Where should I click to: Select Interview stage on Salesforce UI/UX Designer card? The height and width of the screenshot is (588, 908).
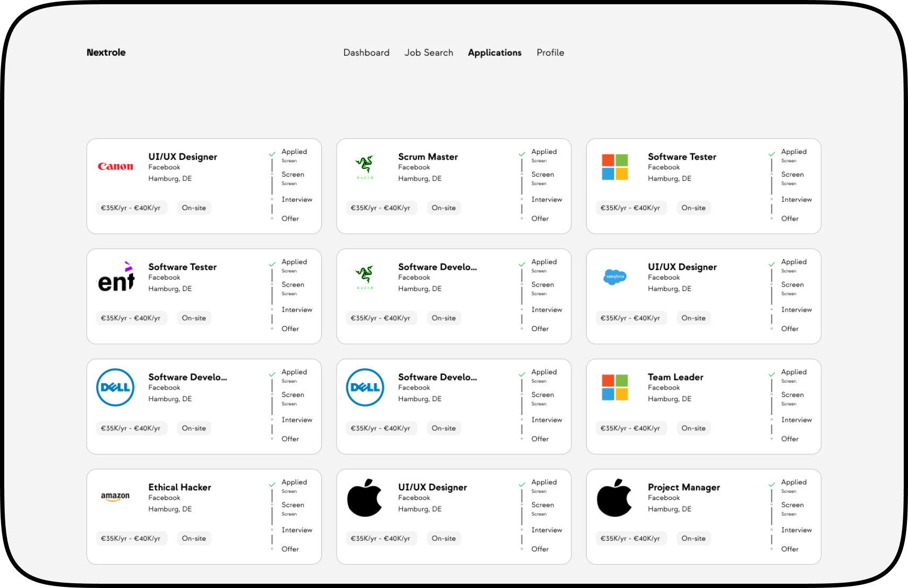pyautogui.click(x=796, y=310)
